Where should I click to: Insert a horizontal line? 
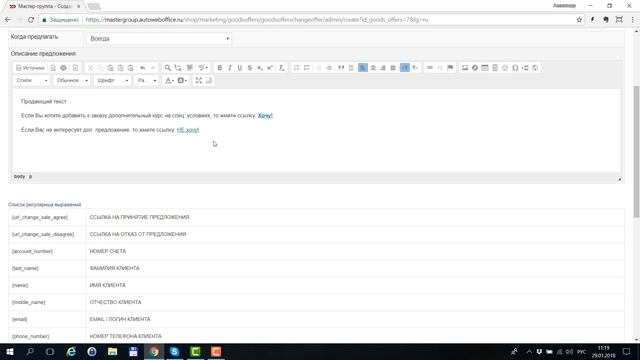coord(495,68)
